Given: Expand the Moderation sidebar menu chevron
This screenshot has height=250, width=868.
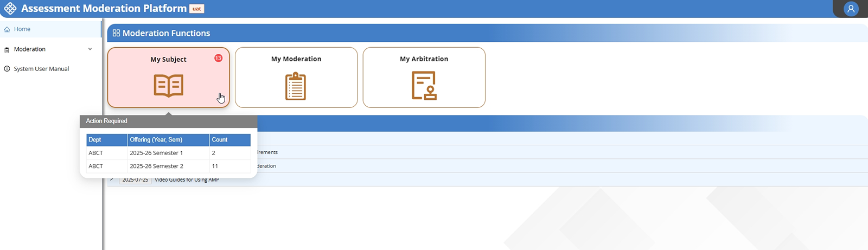Looking at the screenshot, I should click(90, 49).
